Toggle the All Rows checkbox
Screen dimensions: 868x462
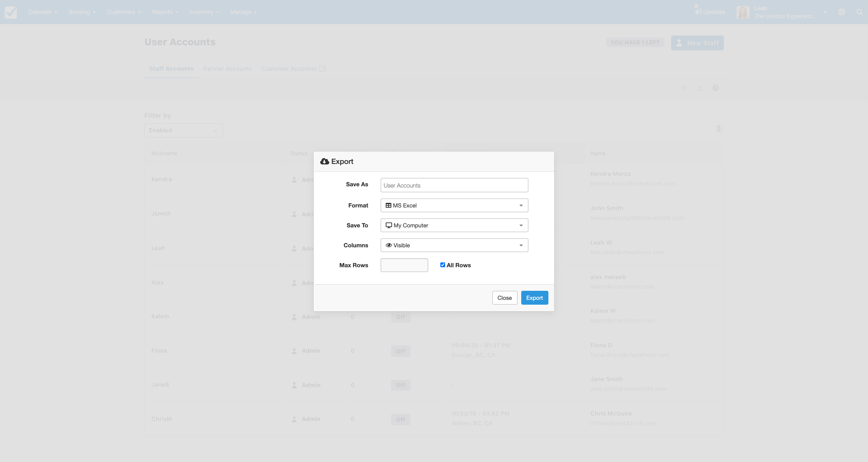(443, 265)
